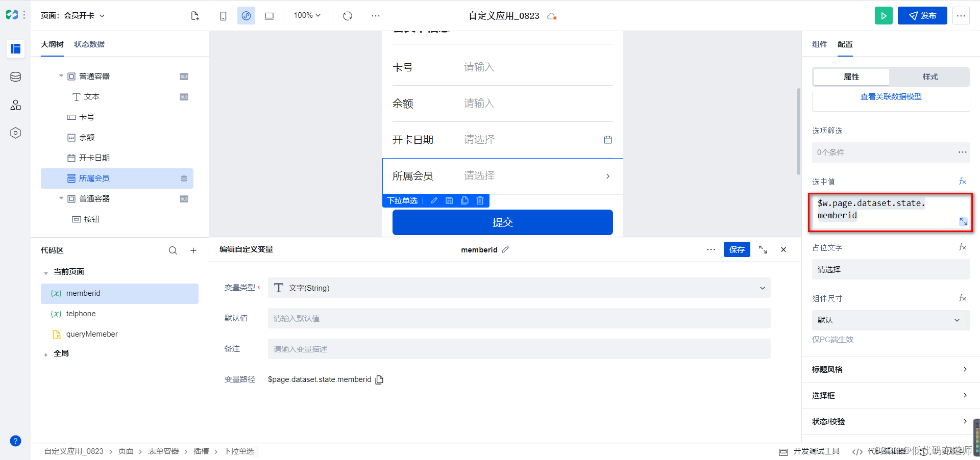
Task: Switch to the 状态数据 tab
Action: tap(89, 44)
